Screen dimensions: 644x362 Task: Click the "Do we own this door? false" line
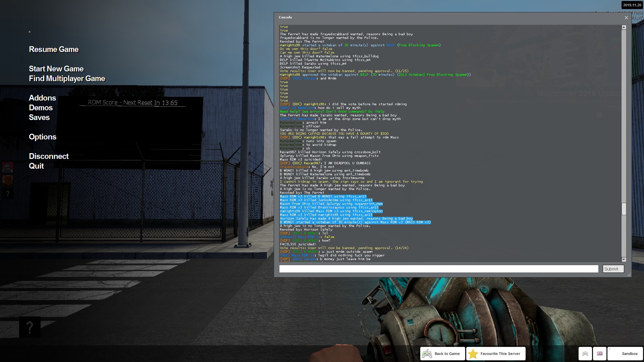coord(306,49)
